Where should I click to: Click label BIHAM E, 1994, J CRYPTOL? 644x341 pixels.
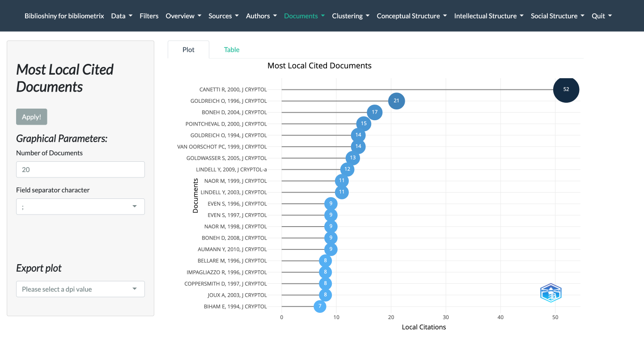point(236,306)
